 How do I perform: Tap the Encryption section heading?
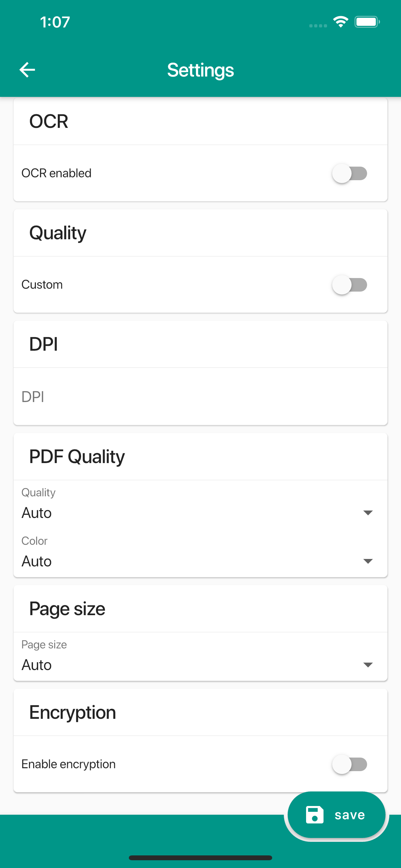tap(72, 712)
